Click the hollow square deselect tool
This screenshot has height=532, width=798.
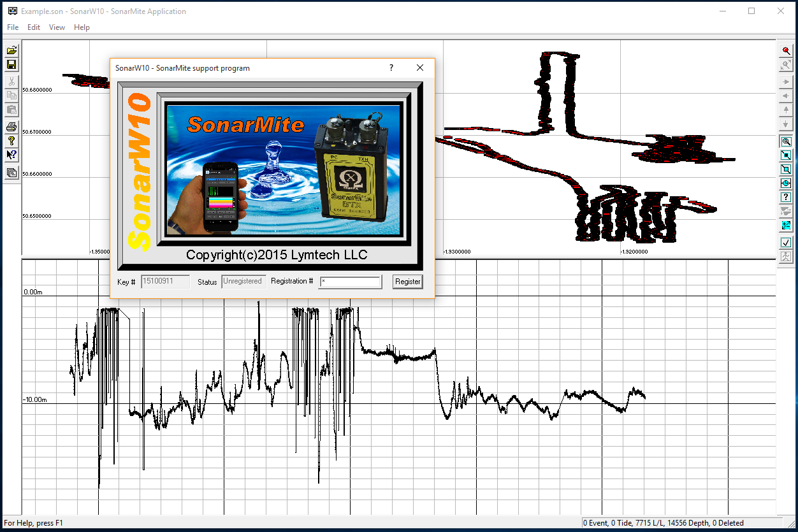click(x=786, y=169)
